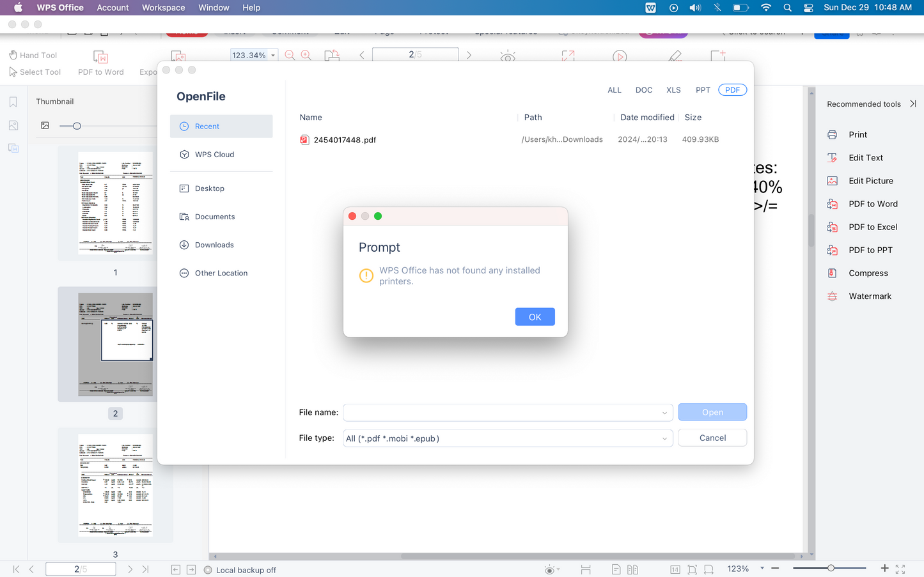Expand the File name combo box arrow
924x577 pixels.
[664, 413]
